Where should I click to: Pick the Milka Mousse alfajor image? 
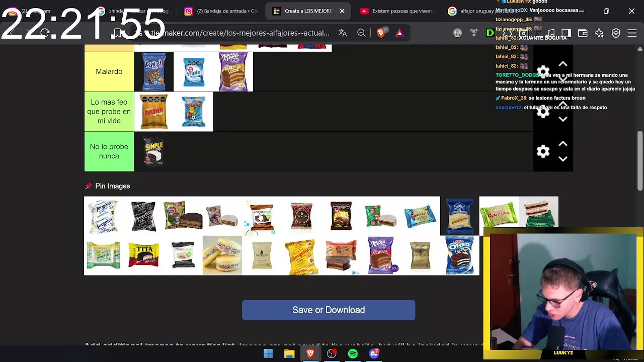(381, 255)
